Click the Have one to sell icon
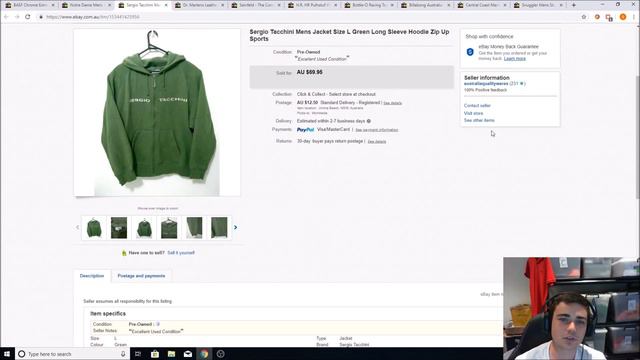 click(124, 253)
